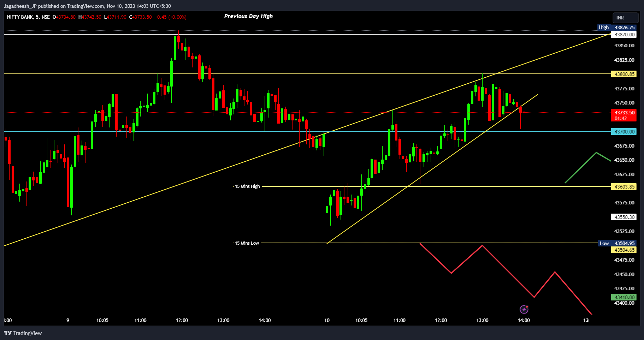This screenshot has width=644, height=340.
Task: Click the 43870.00 white price tag
Action: pyautogui.click(x=624, y=35)
